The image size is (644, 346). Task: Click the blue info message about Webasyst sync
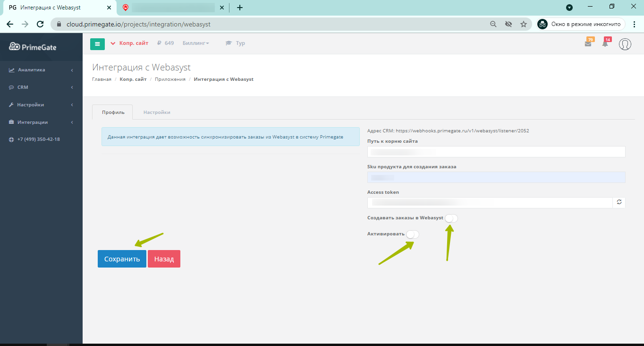(230, 137)
